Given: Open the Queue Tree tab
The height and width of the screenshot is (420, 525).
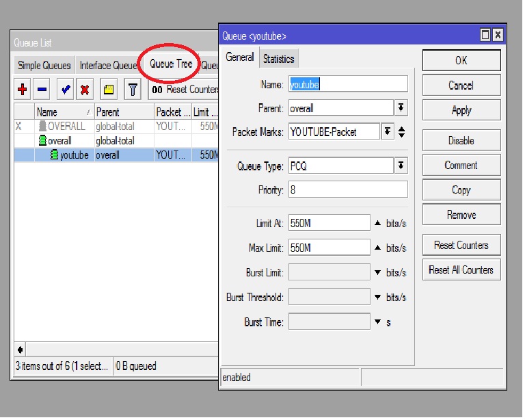Looking at the screenshot, I should click(x=171, y=64).
